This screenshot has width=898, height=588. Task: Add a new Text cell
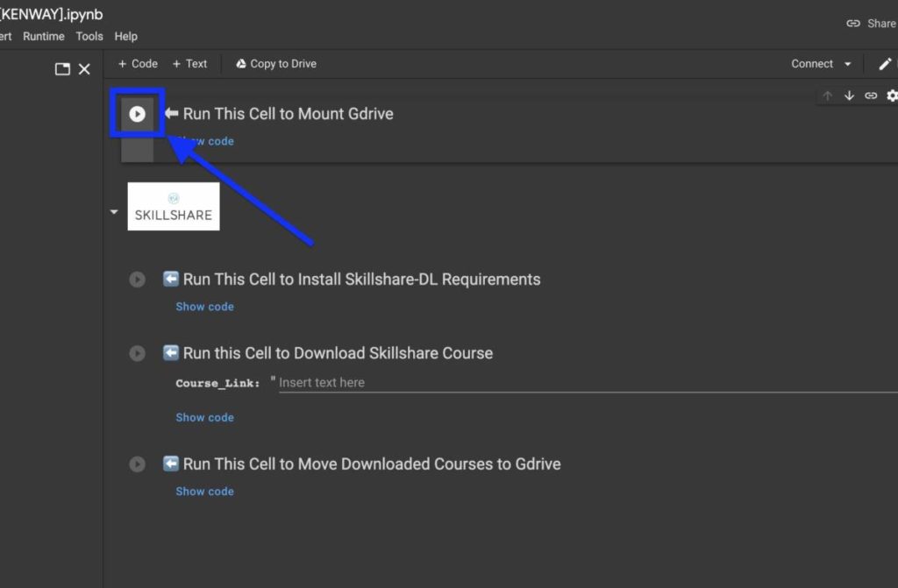pos(189,64)
